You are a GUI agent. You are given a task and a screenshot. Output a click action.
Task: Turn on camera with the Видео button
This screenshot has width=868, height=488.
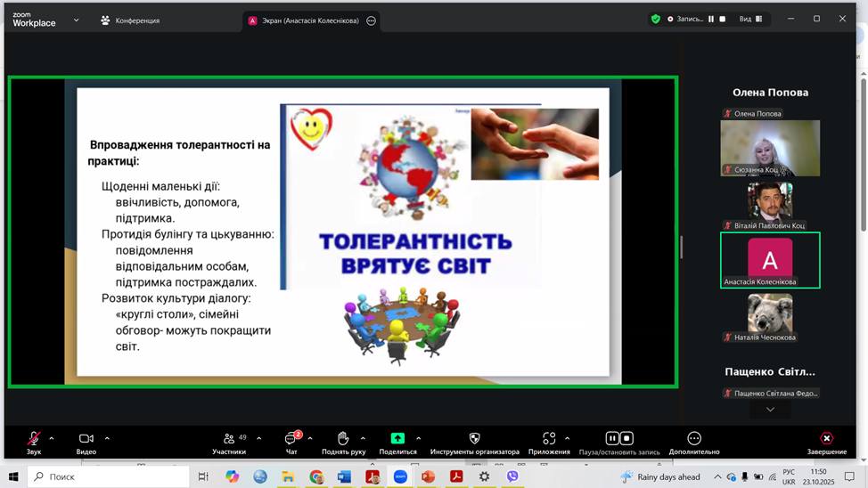click(x=86, y=439)
